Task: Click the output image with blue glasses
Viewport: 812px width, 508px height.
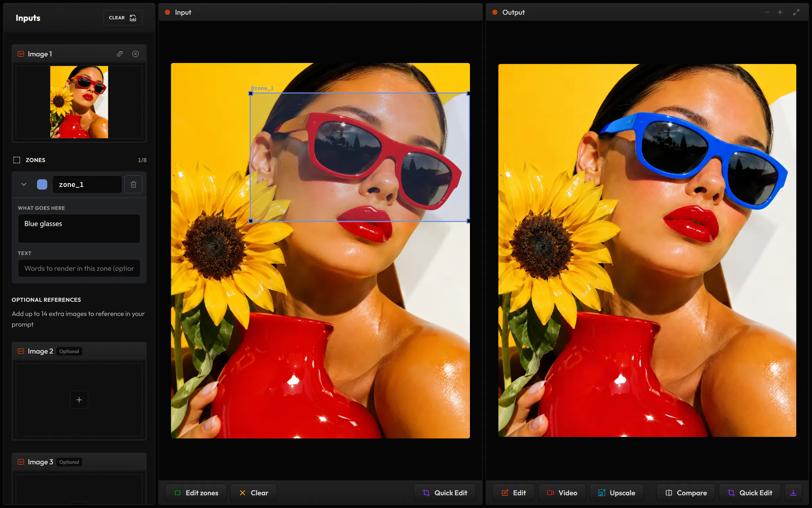Action: 647,250
